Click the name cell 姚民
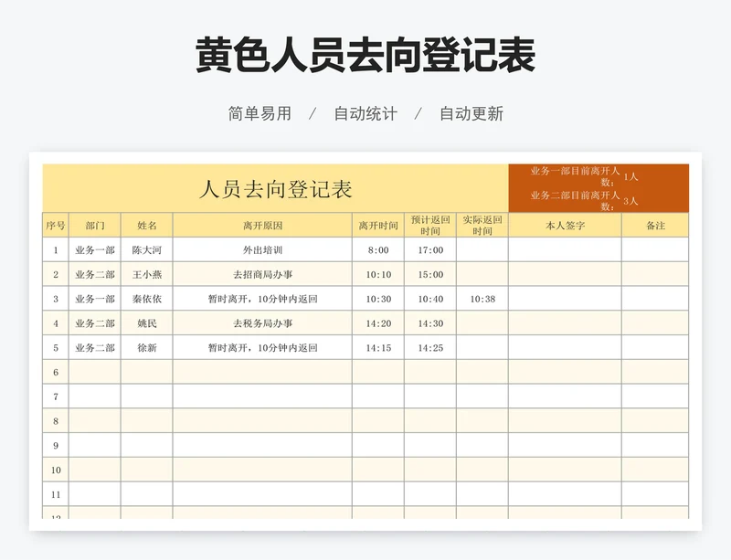Viewport: 731px width, 560px height. tap(147, 323)
